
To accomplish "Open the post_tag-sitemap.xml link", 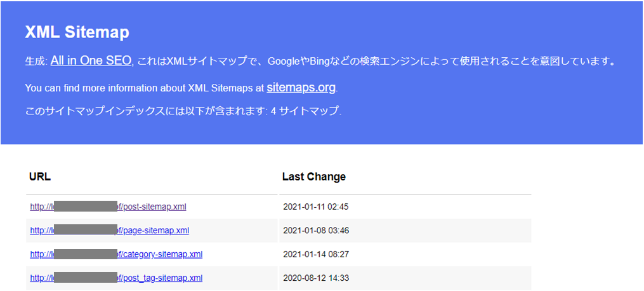I will coord(116,278).
